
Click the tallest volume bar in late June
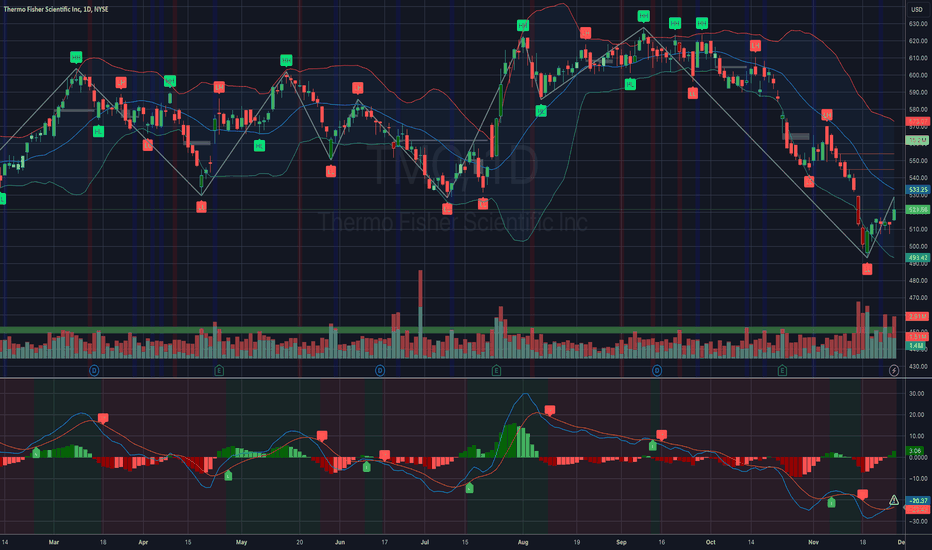point(420,314)
